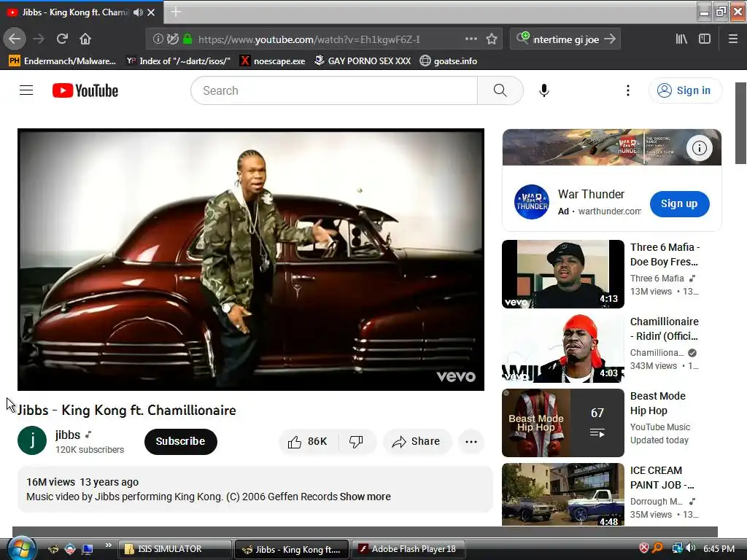Click the 6:45 PM taskbar clock
The width and height of the screenshot is (747, 560).
coord(719,549)
